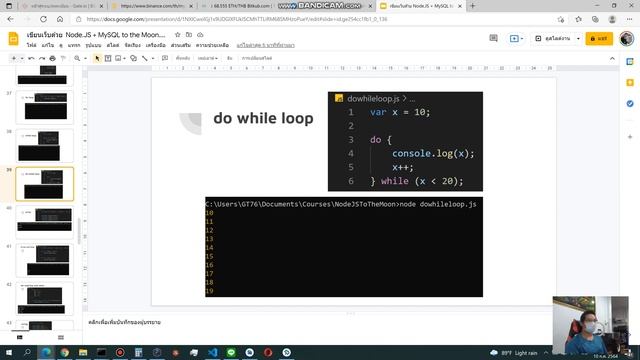640x360 pixels.
Task: Open the Google account avatar
Action: [627, 38]
